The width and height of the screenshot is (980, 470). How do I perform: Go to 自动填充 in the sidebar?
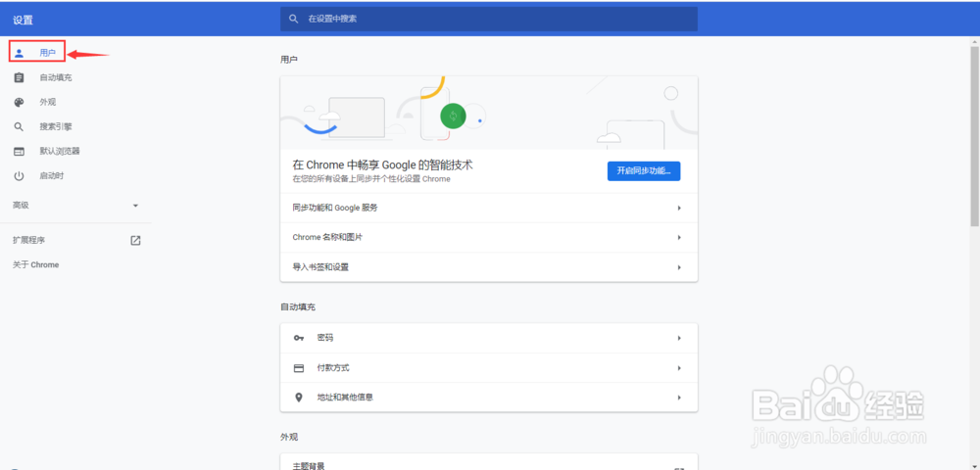point(56,77)
